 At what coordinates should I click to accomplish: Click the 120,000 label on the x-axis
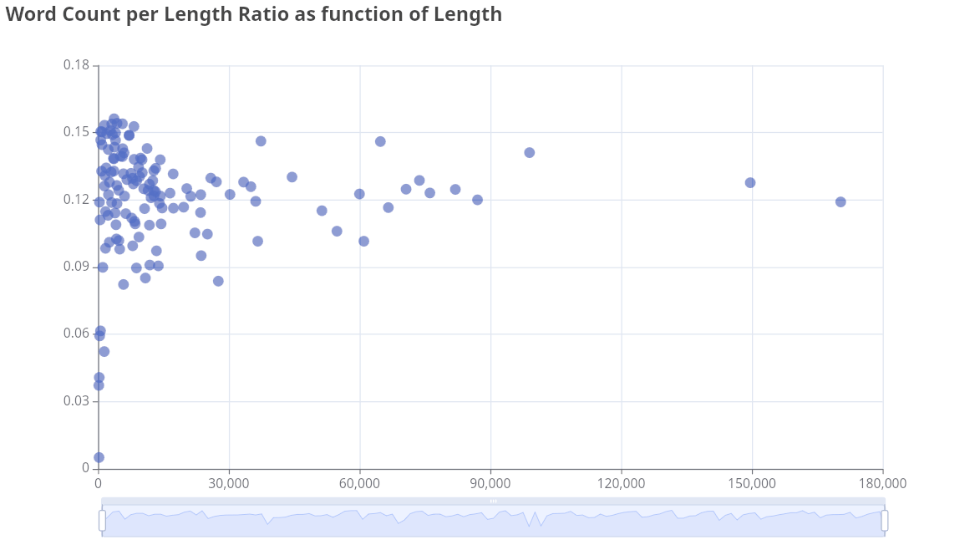click(621, 484)
